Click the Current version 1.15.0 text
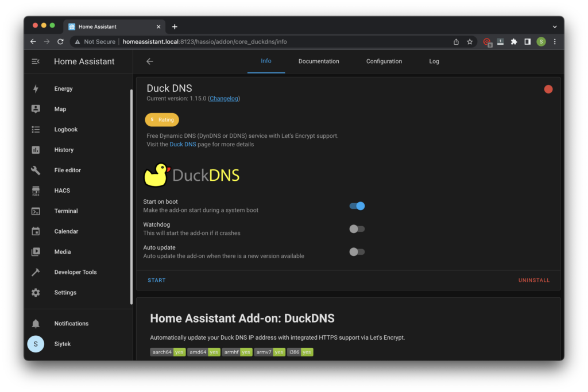The height and width of the screenshot is (392, 588). (x=176, y=99)
